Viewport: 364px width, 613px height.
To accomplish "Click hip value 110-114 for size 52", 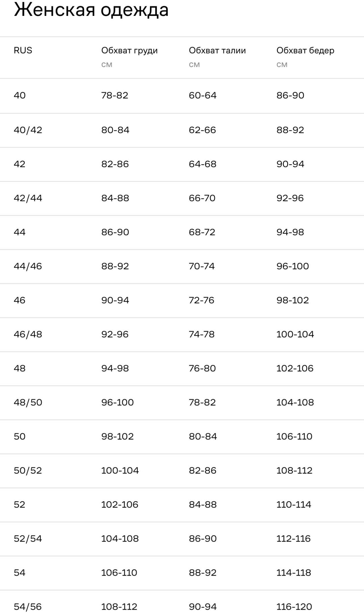I will pos(294,505).
